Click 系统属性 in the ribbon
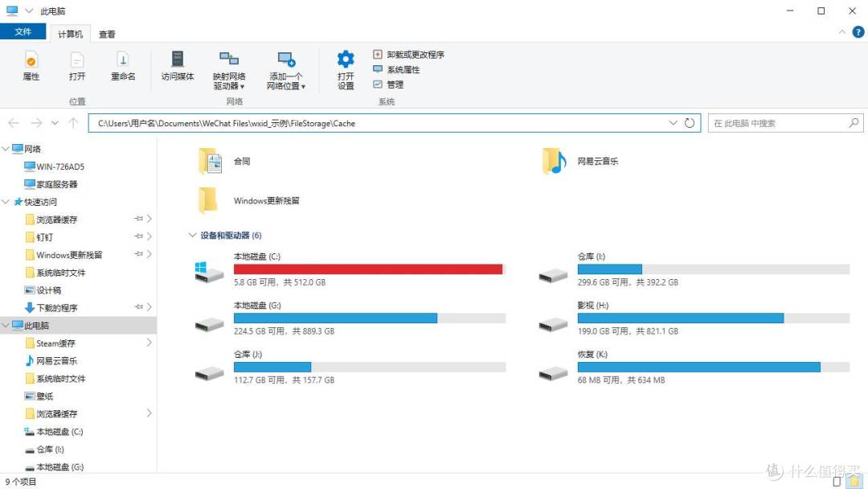 click(396, 69)
